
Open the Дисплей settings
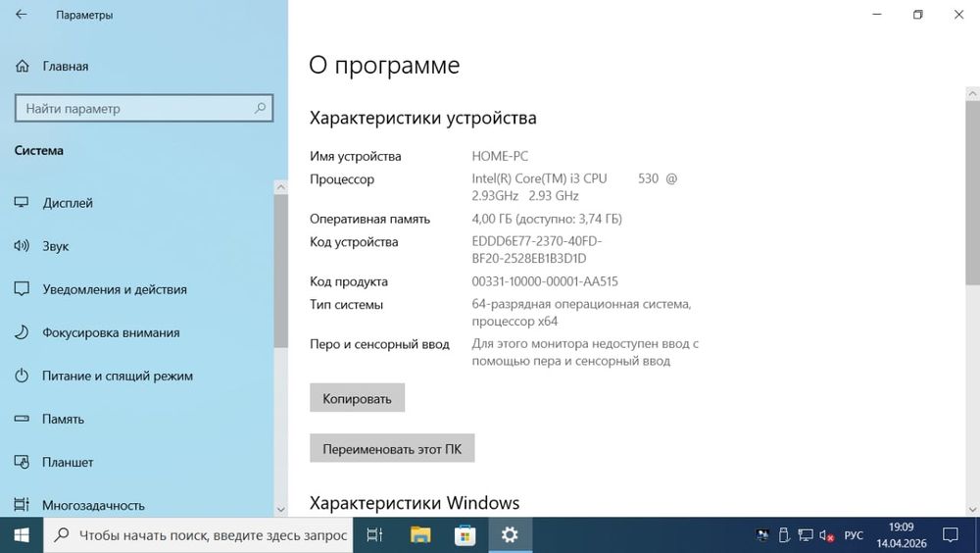(54, 203)
